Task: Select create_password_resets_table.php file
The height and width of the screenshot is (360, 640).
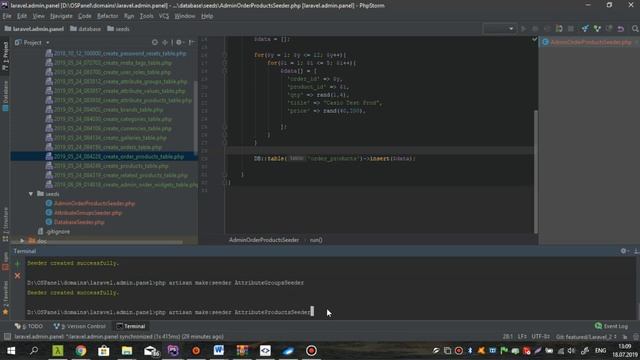Action: [x=116, y=53]
